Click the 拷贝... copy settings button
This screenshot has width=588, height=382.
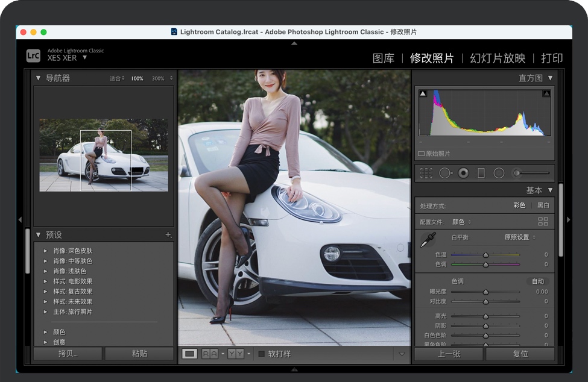coord(68,354)
